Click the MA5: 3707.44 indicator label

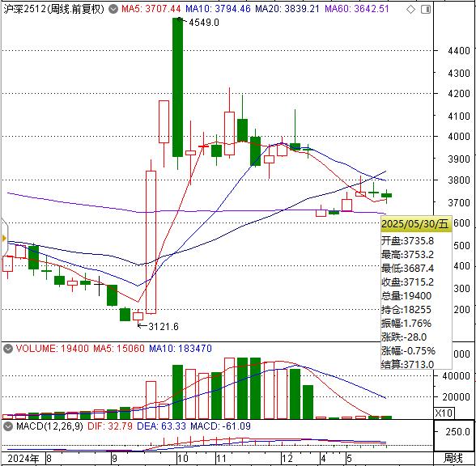(151, 9)
